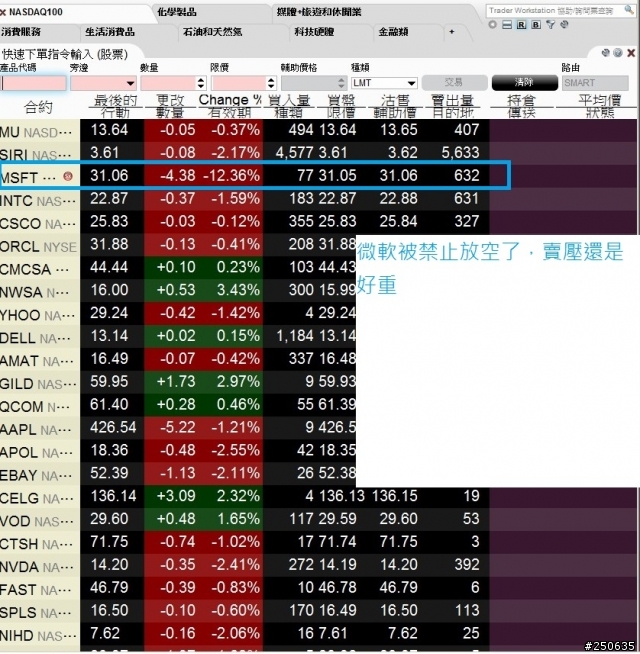Viewport: 640px width, 654px height.
Task: Click AAPL last price 426.54
Action: pos(113,428)
